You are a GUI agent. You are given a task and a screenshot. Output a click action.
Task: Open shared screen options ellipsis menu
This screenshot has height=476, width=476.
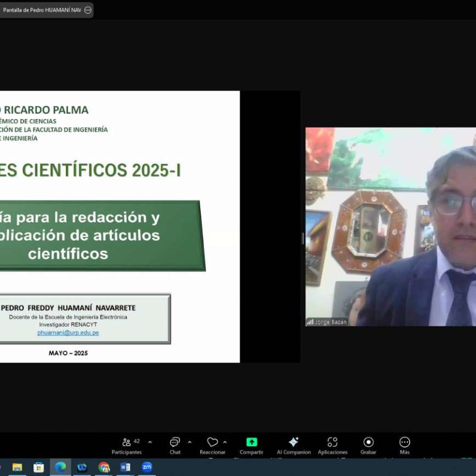pyautogui.click(x=88, y=10)
